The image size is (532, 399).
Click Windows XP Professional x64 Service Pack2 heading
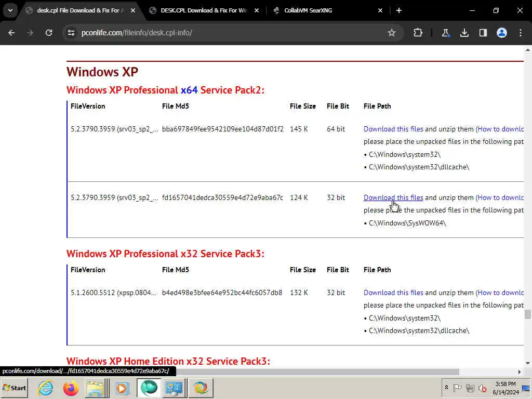point(165,90)
